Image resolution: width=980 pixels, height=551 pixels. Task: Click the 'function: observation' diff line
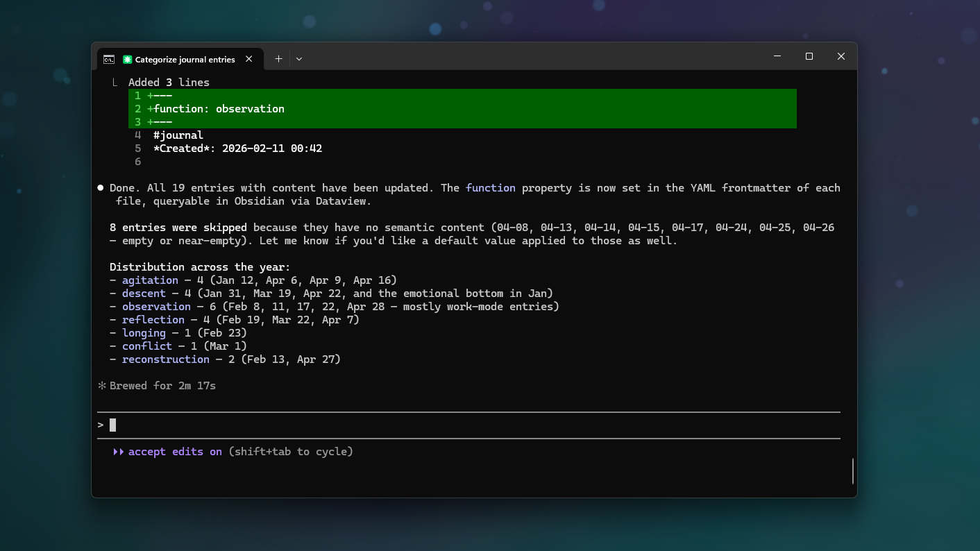(x=462, y=109)
